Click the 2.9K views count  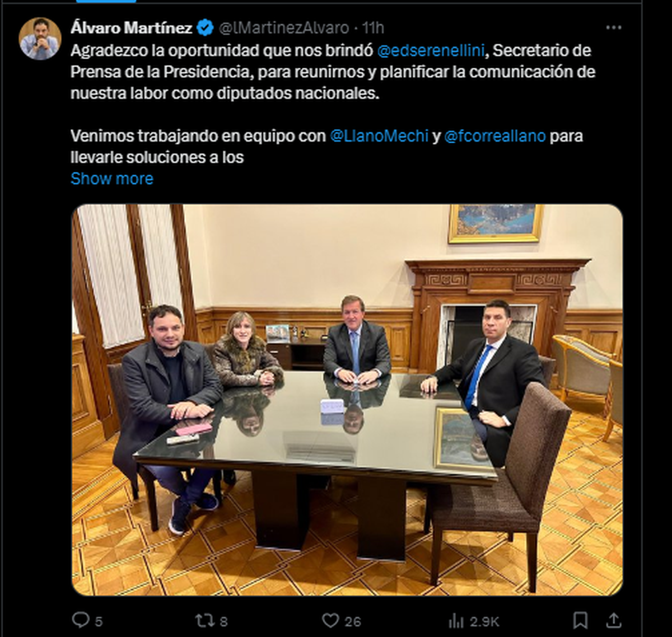click(484, 621)
